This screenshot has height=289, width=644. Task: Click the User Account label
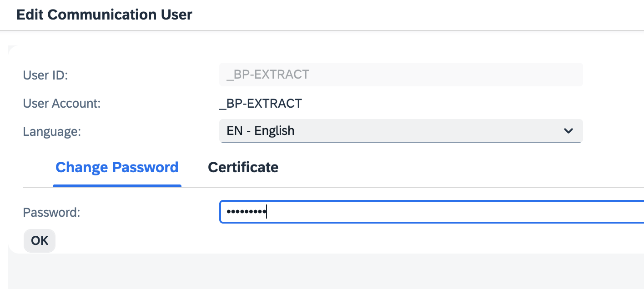click(61, 103)
